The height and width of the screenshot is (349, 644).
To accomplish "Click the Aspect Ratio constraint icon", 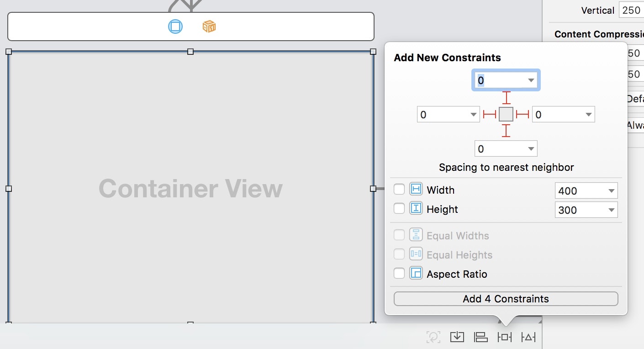I will pos(416,273).
